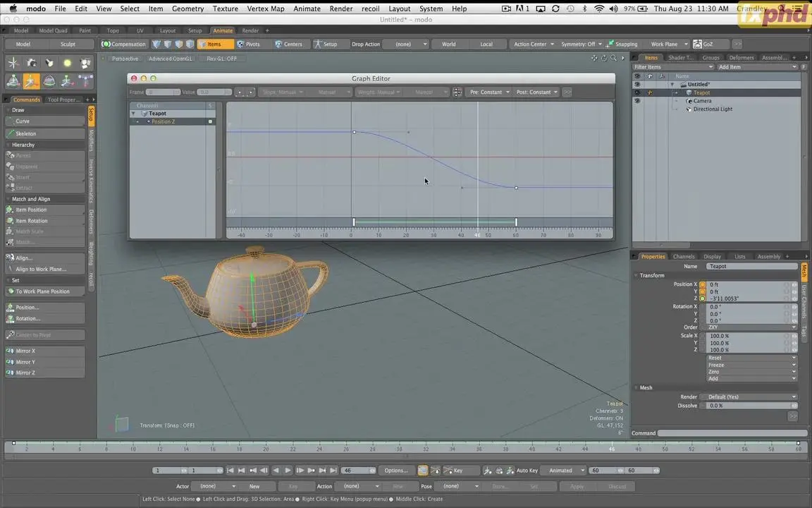Click the Local coordinate button
Viewport: 812px width, 508px height.
tap(486, 44)
